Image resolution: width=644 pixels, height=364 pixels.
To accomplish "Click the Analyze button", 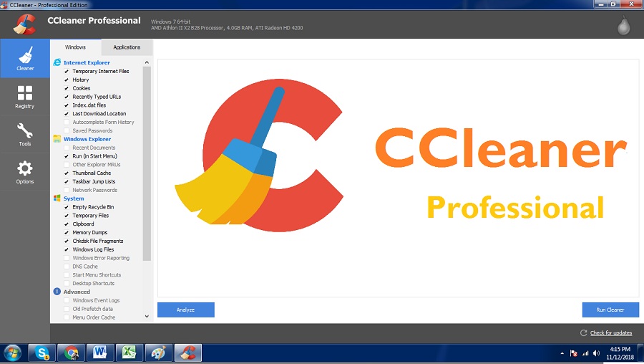I will point(185,310).
